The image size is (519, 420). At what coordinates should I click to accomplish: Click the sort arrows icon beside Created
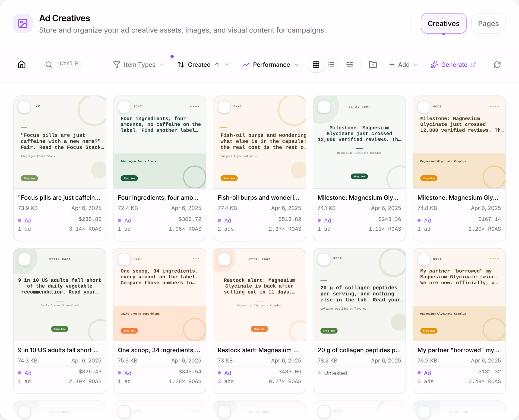(181, 65)
